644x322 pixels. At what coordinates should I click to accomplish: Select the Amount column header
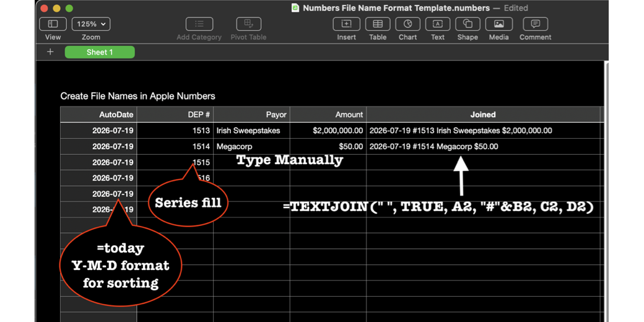[328, 115]
